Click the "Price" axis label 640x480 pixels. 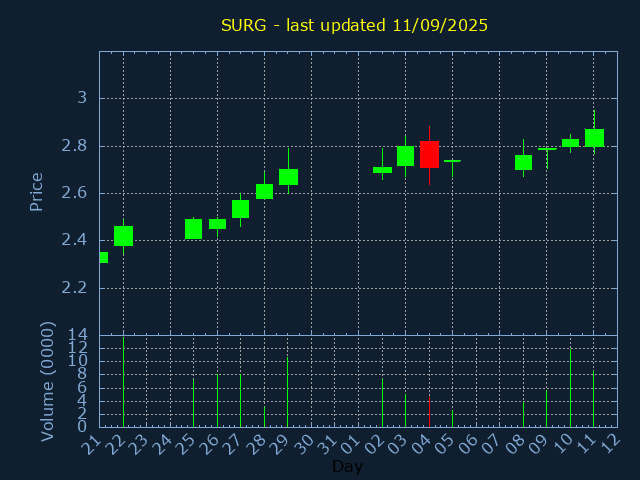pyautogui.click(x=36, y=192)
